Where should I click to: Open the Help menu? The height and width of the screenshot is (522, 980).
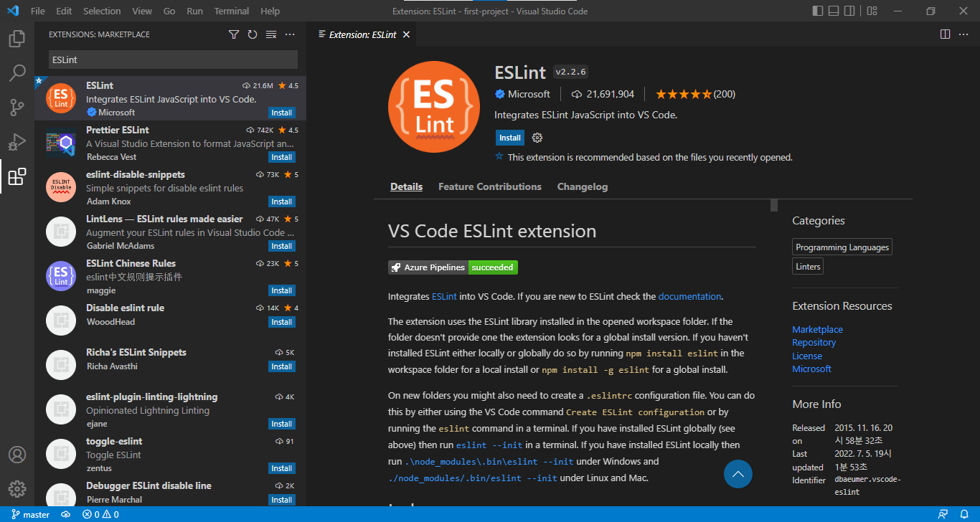pyautogui.click(x=270, y=11)
